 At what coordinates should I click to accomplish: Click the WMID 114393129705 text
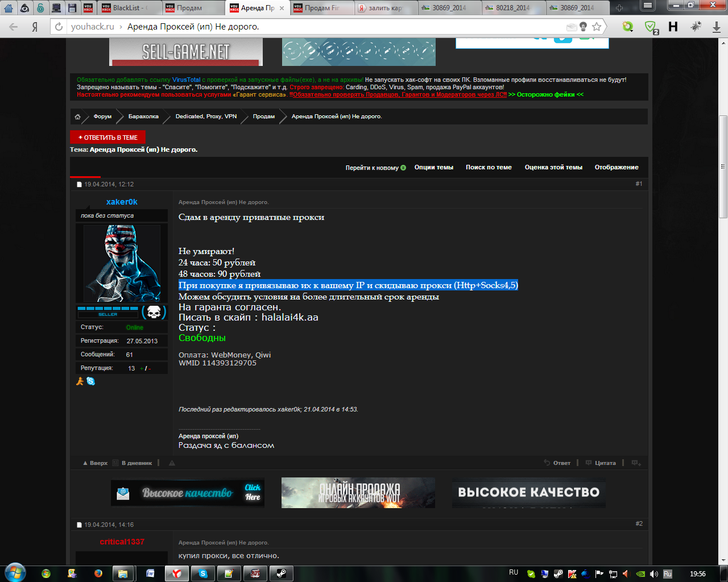click(217, 363)
